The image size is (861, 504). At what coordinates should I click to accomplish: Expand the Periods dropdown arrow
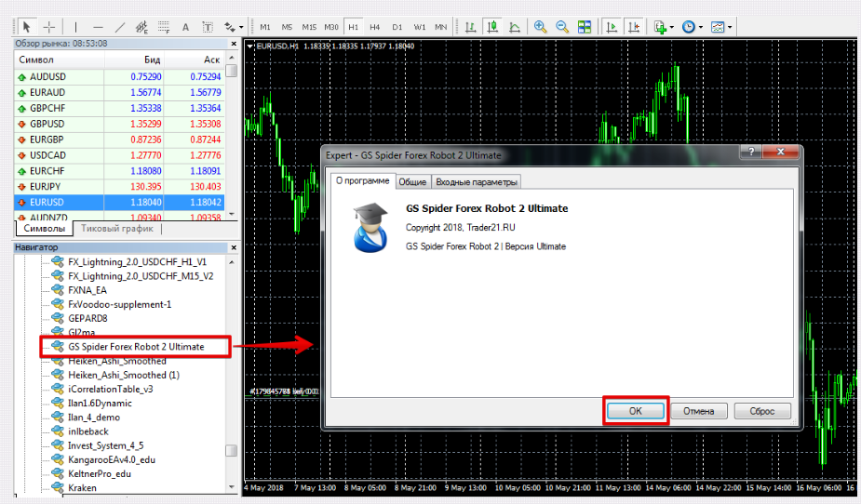[x=701, y=27]
